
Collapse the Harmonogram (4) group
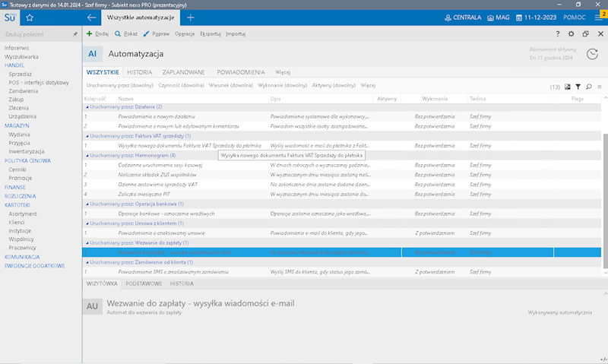coord(87,156)
